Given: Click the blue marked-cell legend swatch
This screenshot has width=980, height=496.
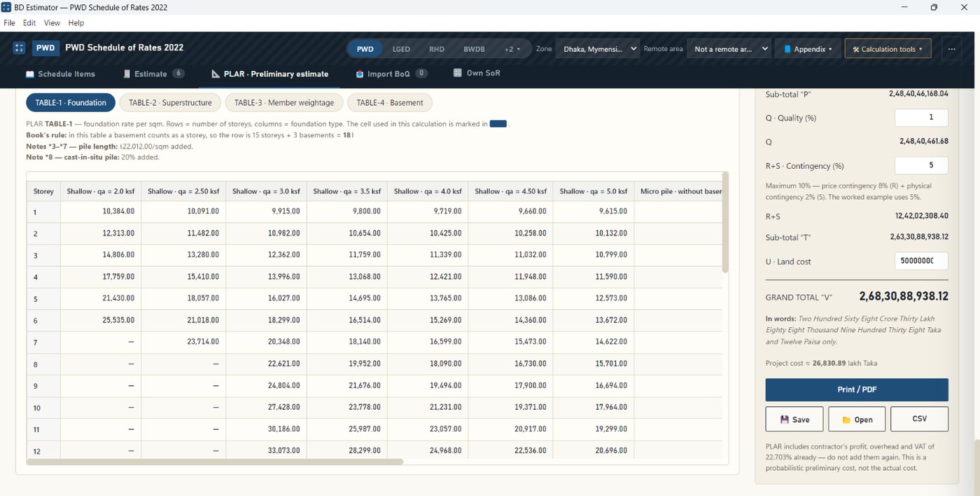Looking at the screenshot, I should point(498,124).
